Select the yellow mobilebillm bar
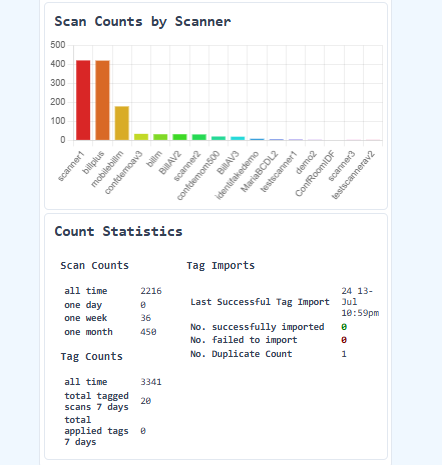The width and height of the screenshot is (442, 465). tap(122, 123)
